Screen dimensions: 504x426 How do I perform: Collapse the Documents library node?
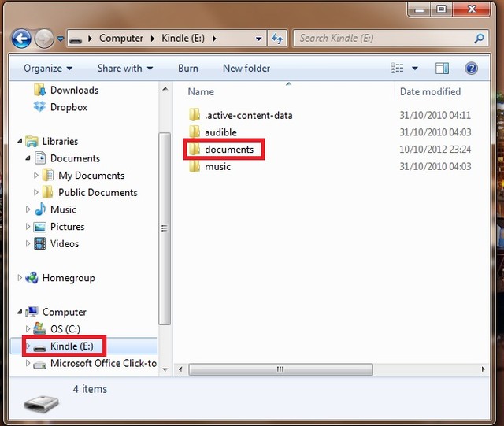coord(28,158)
